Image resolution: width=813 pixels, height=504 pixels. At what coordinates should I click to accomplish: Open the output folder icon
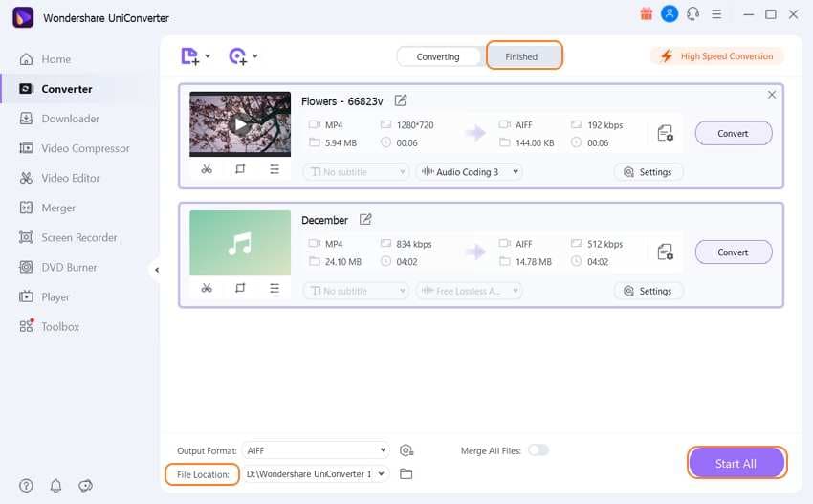click(406, 474)
